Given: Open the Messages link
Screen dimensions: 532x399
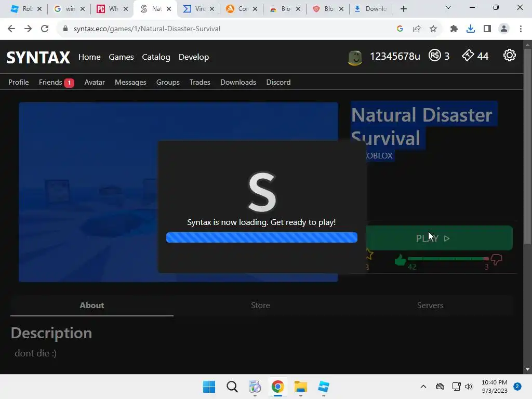Looking at the screenshot, I should tap(130, 83).
